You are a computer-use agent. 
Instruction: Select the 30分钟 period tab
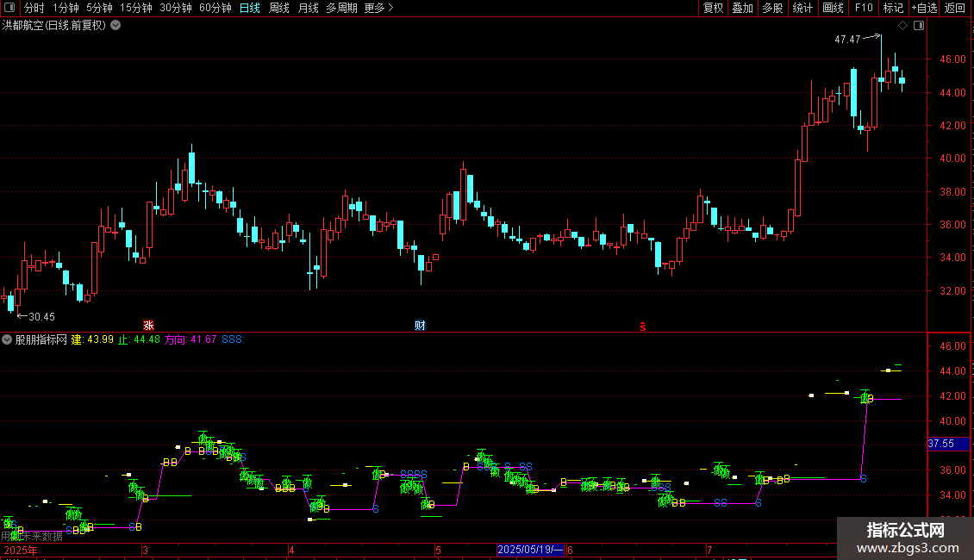tap(176, 8)
